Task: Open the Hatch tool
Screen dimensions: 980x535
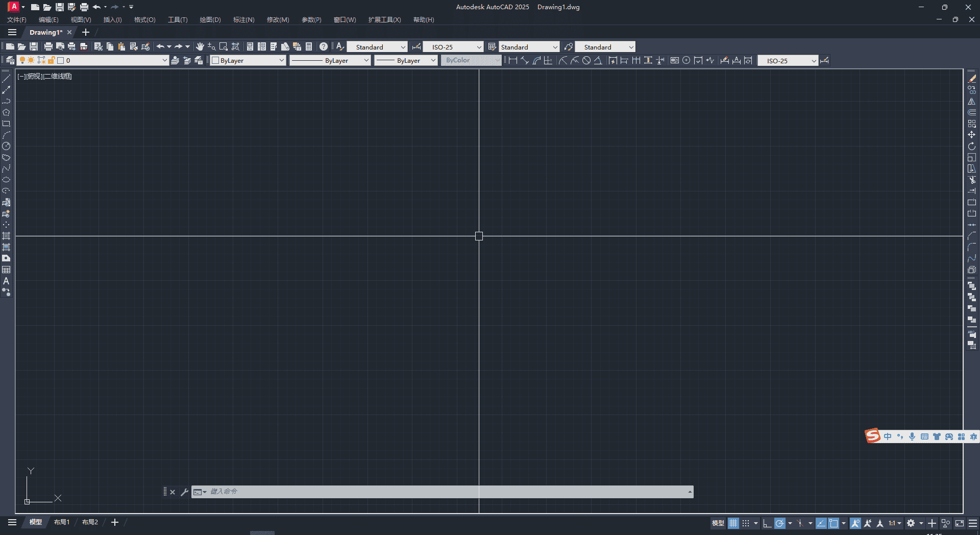Action: coord(7,235)
